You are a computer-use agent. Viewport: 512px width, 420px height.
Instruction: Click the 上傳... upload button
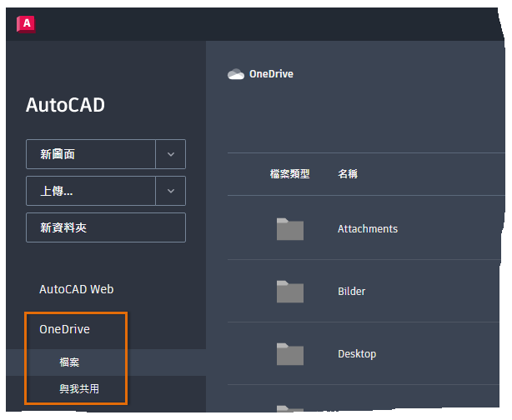(x=91, y=191)
